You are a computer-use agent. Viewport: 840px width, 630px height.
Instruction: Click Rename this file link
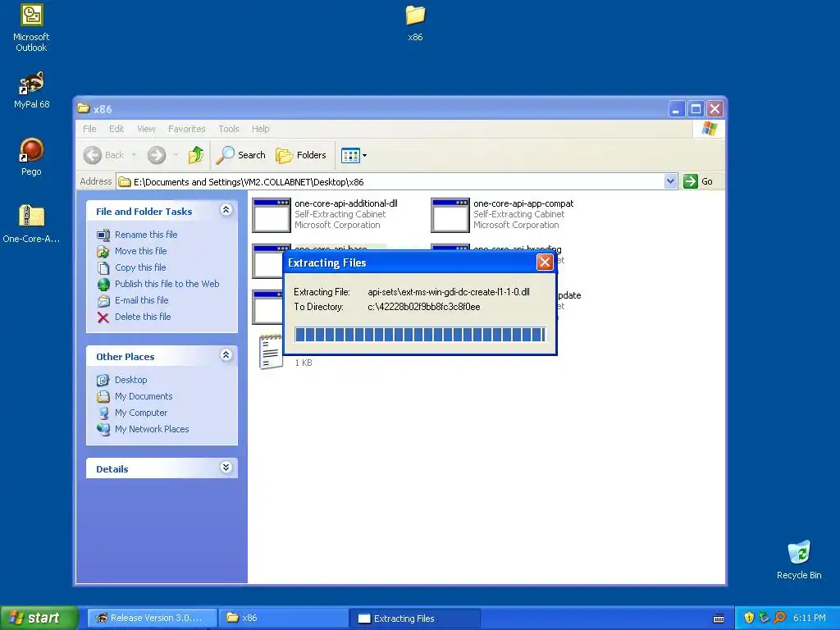coord(146,235)
